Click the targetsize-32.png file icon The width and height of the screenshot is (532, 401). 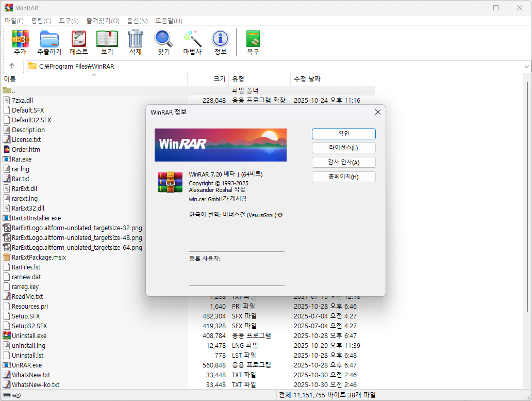[7, 228]
